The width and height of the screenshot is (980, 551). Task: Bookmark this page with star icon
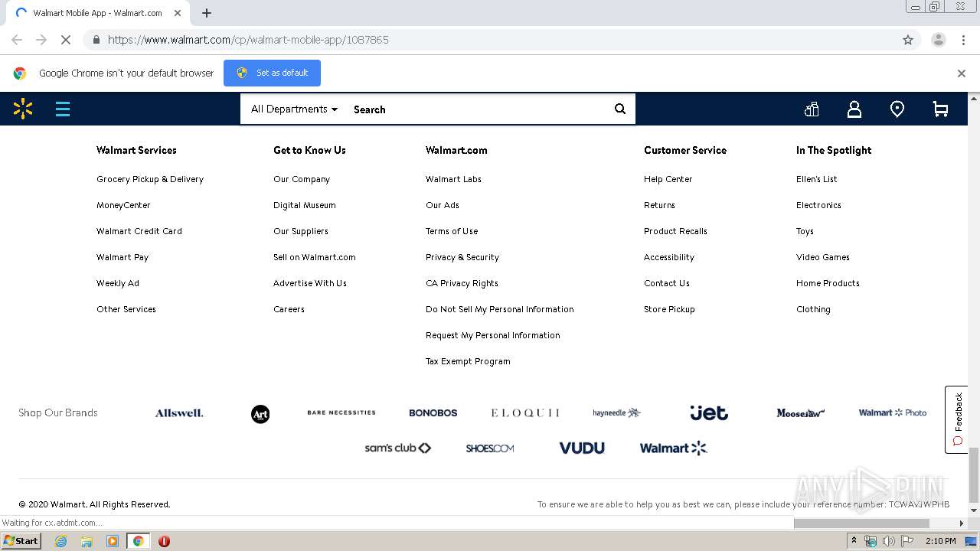tap(908, 40)
